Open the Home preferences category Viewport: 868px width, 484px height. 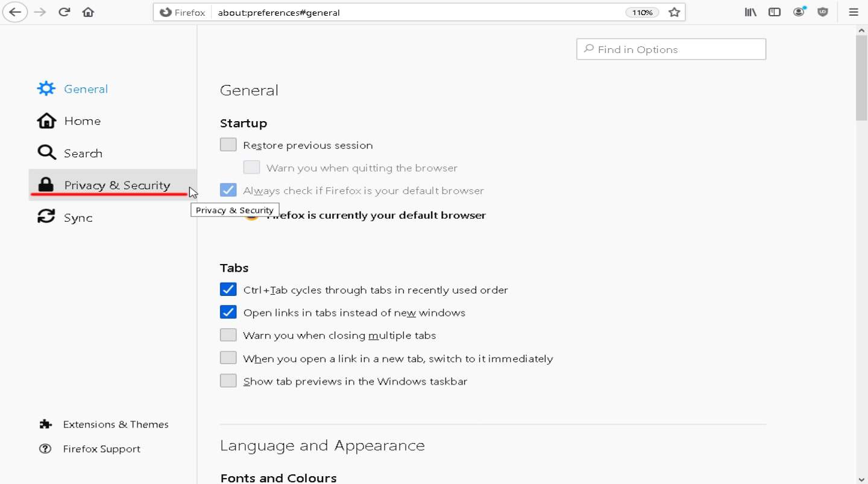click(x=82, y=121)
